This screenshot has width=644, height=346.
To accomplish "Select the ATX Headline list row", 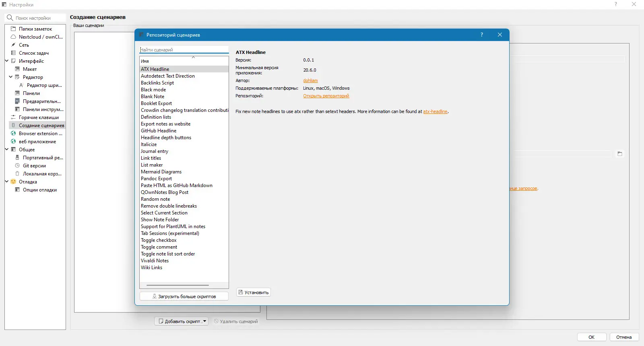I will pos(184,69).
